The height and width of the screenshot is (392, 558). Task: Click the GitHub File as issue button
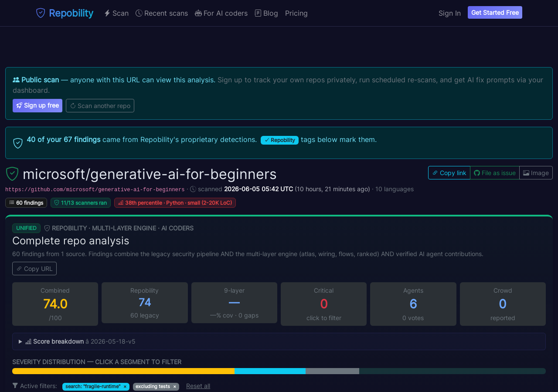click(495, 172)
